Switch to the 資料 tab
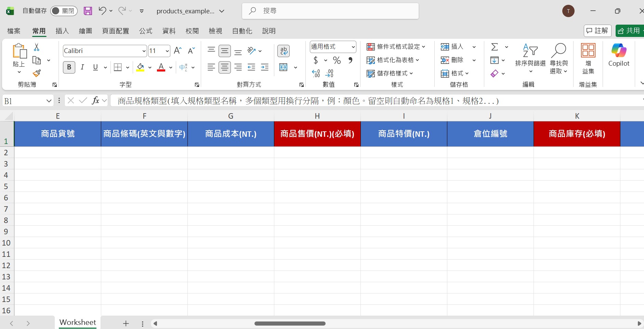 (x=169, y=31)
